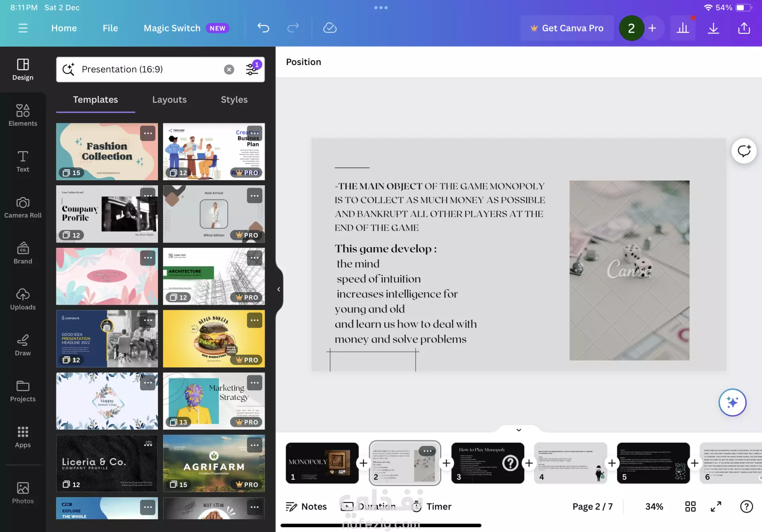Open the Uploads panel
This screenshot has height=532, width=762.
tap(23, 299)
